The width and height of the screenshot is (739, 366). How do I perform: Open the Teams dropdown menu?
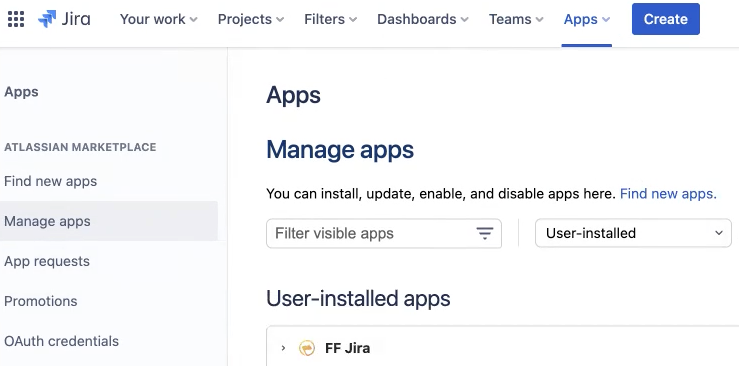coord(516,19)
